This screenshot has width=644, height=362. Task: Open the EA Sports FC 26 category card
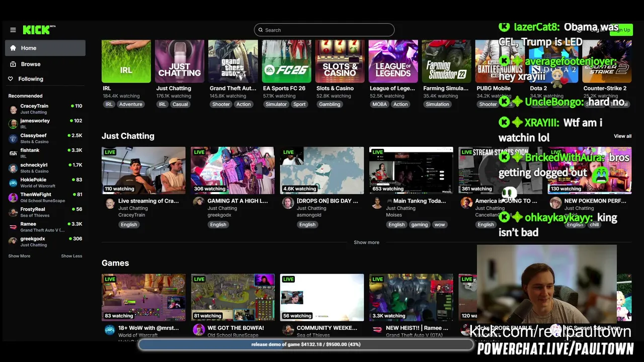[x=286, y=61]
